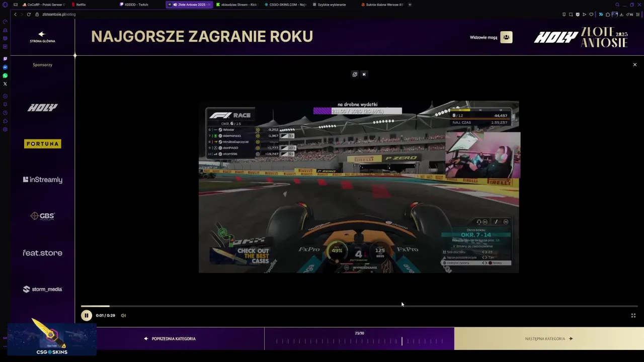This screenshot has width=644, height=362.
Task: Open sidebar extensions cube icon
Action: 5,121
